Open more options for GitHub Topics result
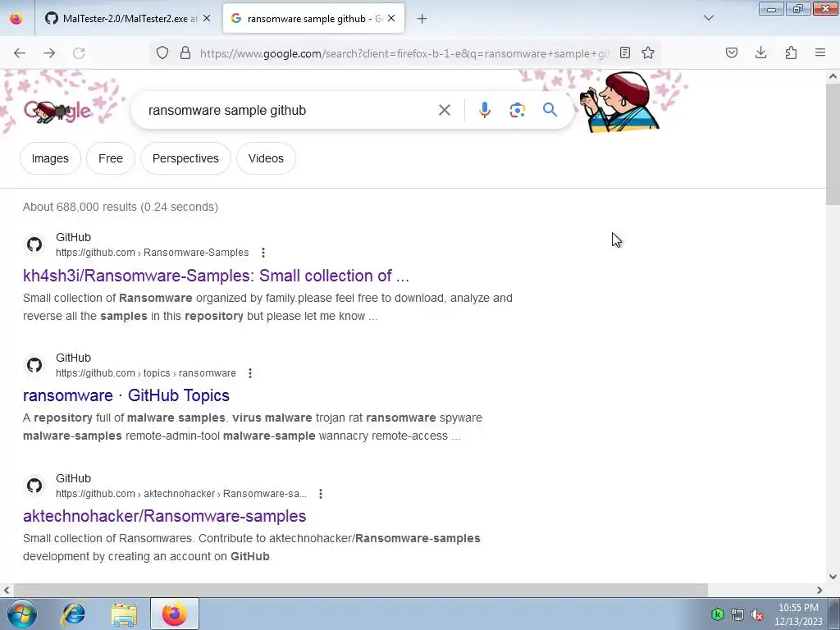The height and width of the screenshot is (630, 840). [x=250, y=373]
